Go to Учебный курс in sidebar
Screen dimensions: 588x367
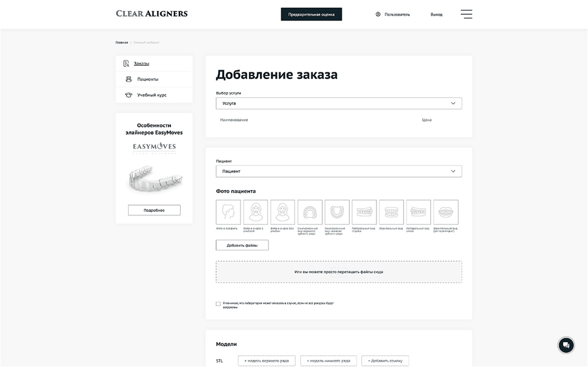pyautogui.click(x=152, y=95)
